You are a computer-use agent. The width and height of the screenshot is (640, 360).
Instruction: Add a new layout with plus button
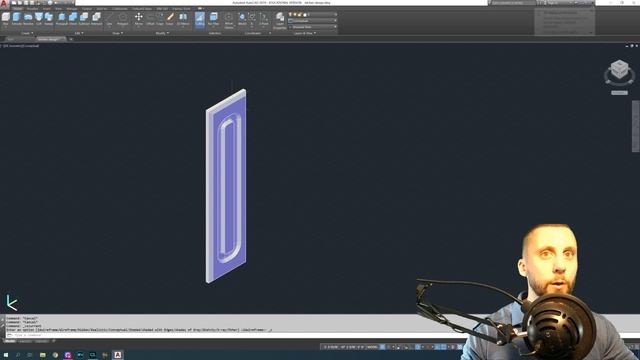(x=53, y=341)
